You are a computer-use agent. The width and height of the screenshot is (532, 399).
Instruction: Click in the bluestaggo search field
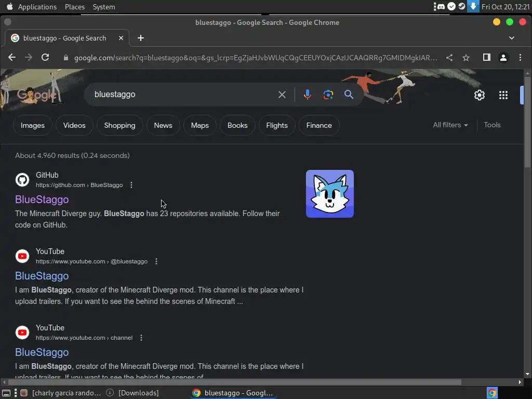183,95
